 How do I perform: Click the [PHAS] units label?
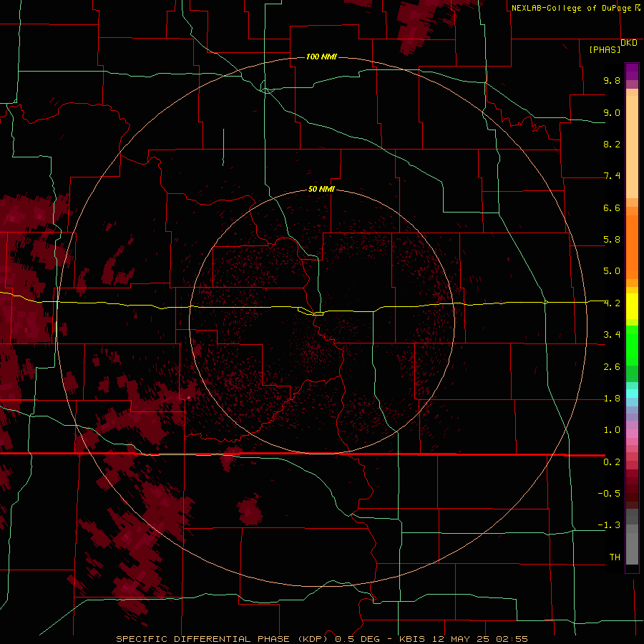click(x=605, y=49)
